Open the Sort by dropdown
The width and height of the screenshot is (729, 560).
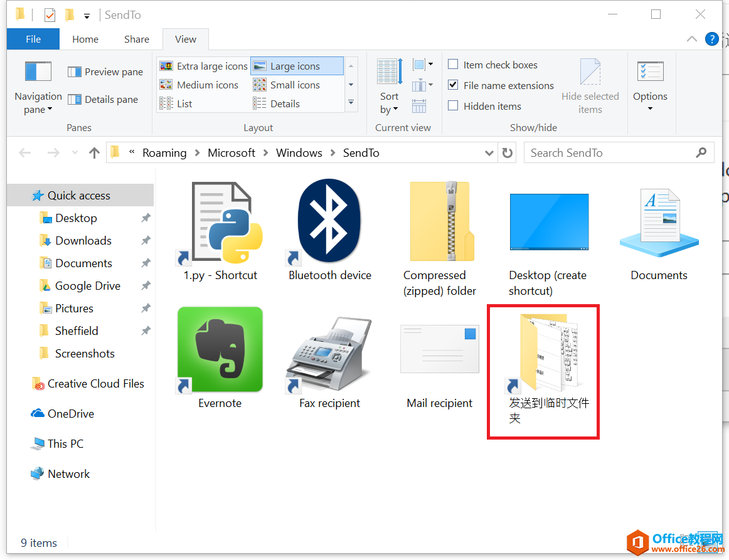[390, 87]
